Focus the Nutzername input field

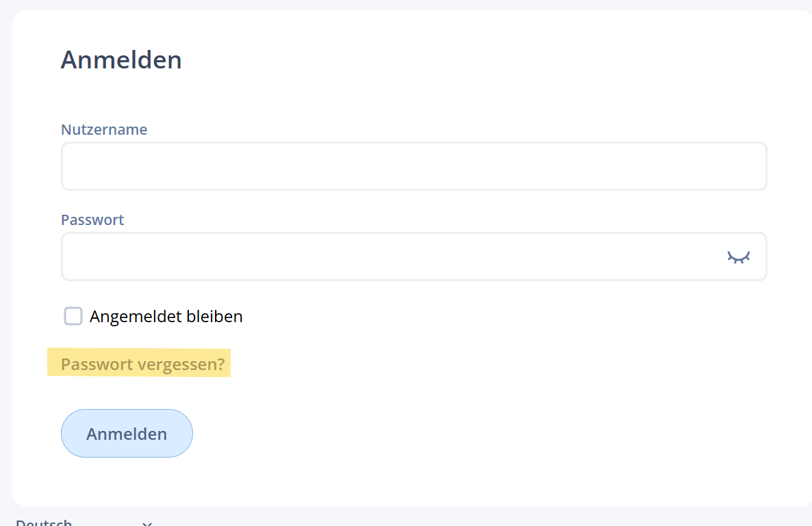(414, 166)
